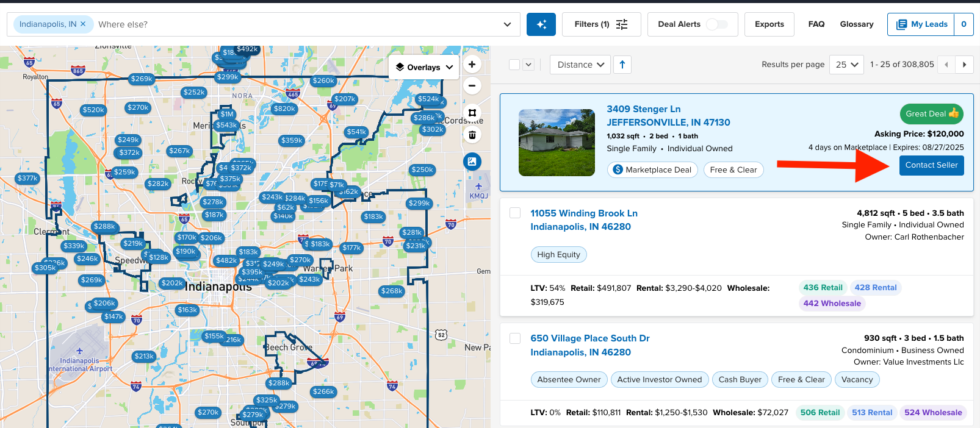Screen dimensions: 980x428
Task: View the 506 Retail comps
Action: [820, 413]
